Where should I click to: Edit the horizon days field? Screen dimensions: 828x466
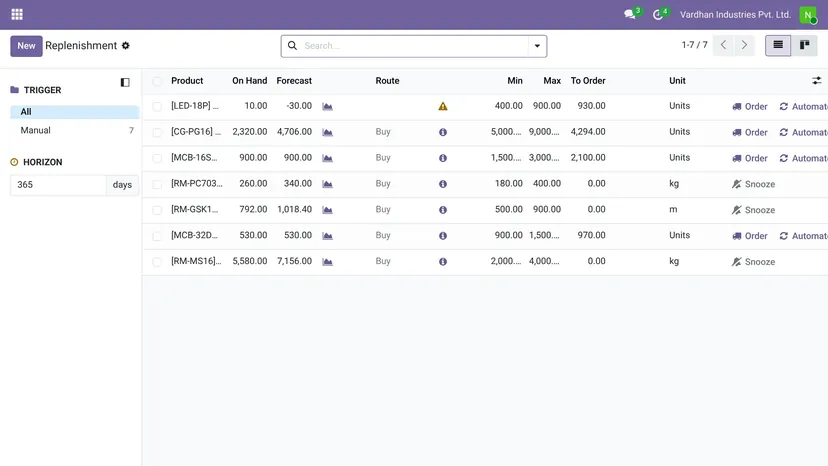(x=58, y=185)
